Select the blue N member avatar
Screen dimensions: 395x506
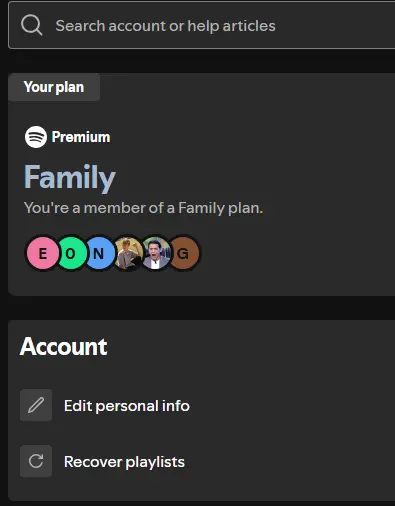(100, 253)
